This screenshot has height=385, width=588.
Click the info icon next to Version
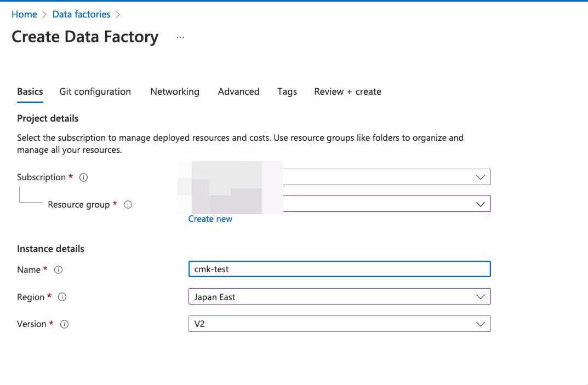pyautogui.click(x=64, y=324)
